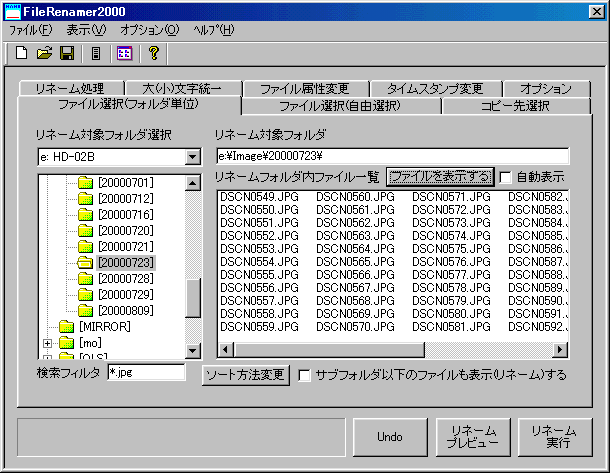Open the ファイル(F) menu
The width and height of the screenshot is (610, 473).
[x=30, y=30]
